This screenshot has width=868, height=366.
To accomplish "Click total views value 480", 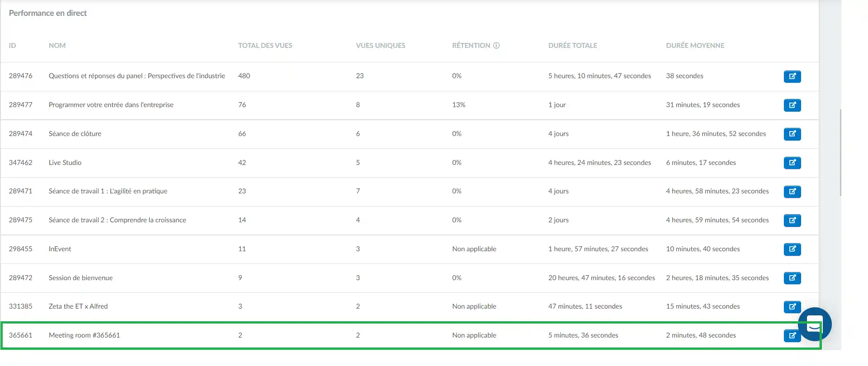I will click(244, 76).
